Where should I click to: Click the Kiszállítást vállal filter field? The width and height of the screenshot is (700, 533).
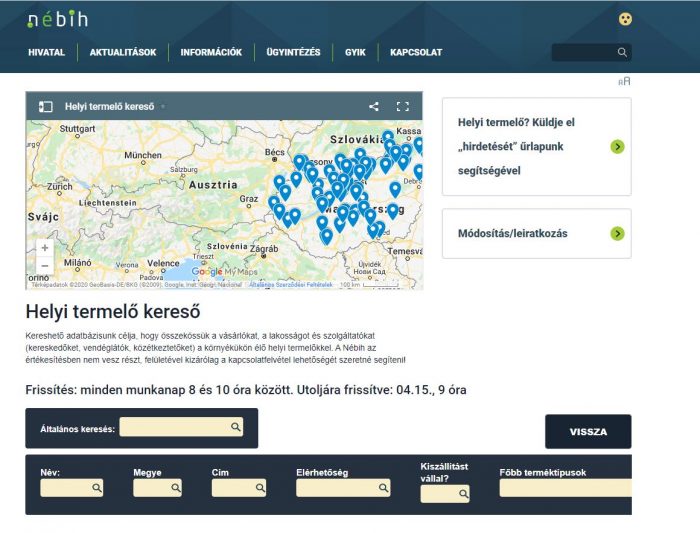pos(443,493)
